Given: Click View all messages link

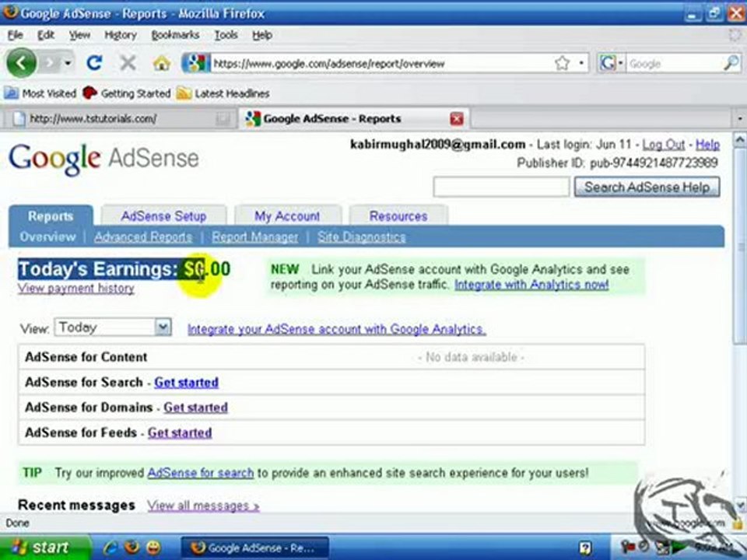Looking at the screenshot, I should point(203,506).
